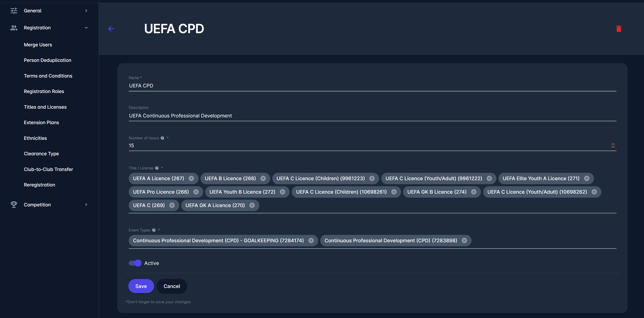Open the General settings sliders icon

point(14,11)
